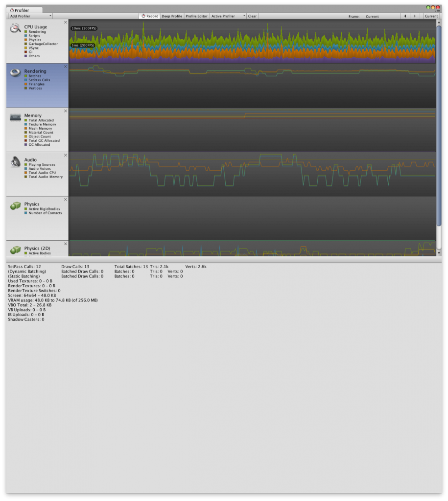
Task: Click the profiler modules vertical scrollbar
Action: (x=439, y=126)
